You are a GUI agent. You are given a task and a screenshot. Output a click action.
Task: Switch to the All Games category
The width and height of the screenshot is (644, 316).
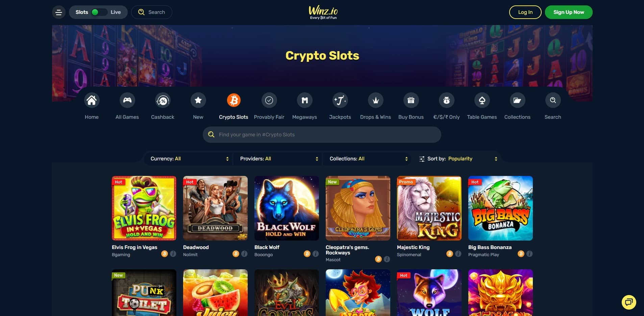pos(127,106)
